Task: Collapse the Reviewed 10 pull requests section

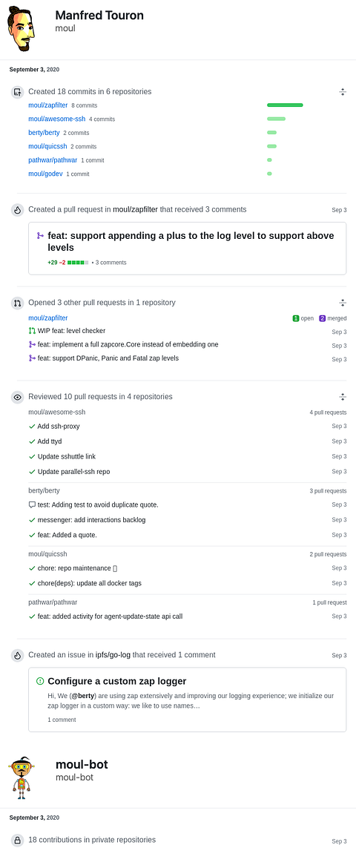Action: [x=343, y=397]
